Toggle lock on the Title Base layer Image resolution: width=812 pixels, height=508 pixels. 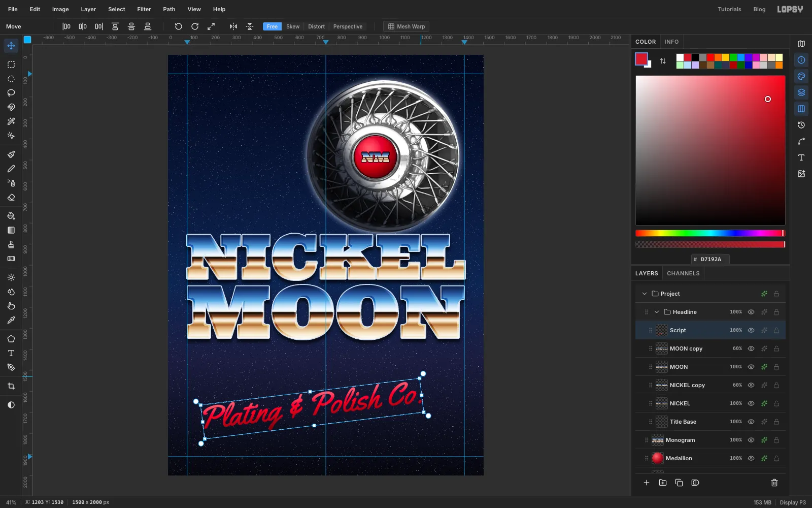tap(776, 422)
